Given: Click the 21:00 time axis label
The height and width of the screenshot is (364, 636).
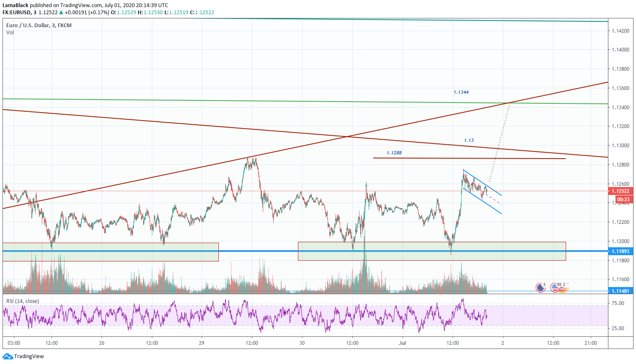Looking at the screenshot, I should (591, 343).
